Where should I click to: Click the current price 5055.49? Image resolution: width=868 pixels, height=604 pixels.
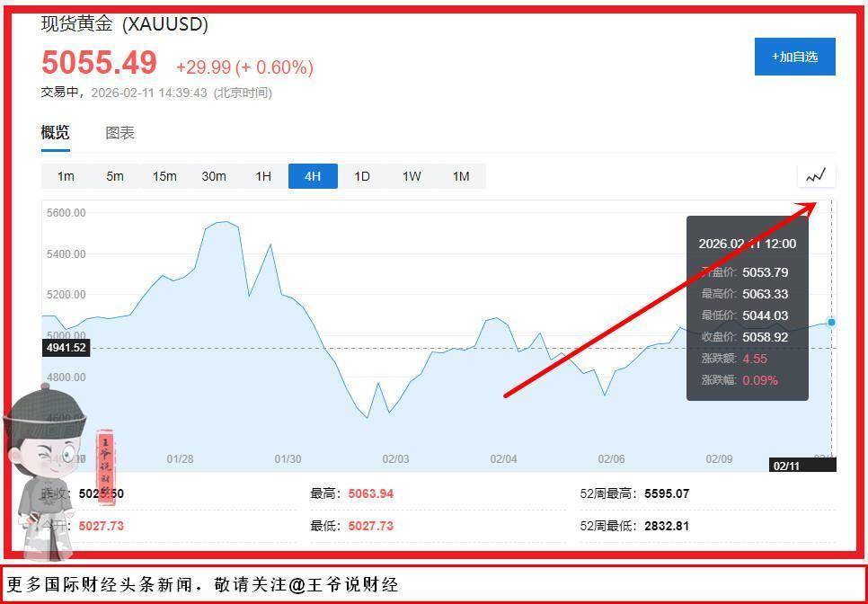100,62
